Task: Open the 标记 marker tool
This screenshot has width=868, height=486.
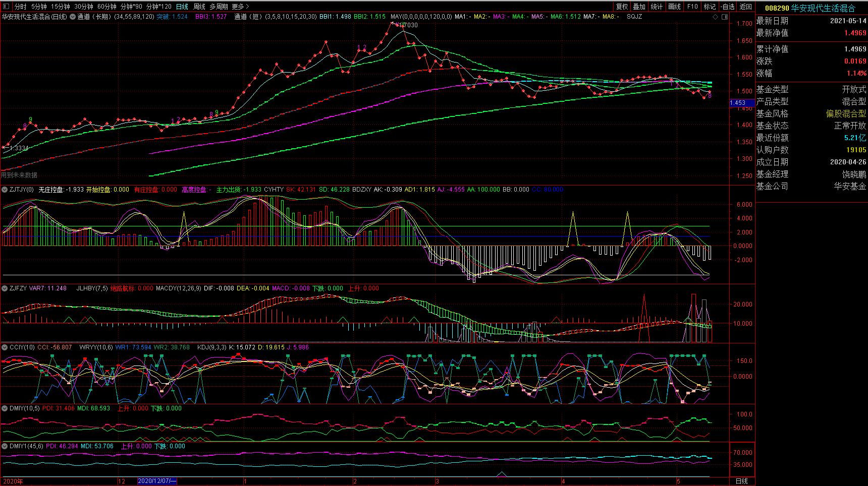Action: [710, 7]
